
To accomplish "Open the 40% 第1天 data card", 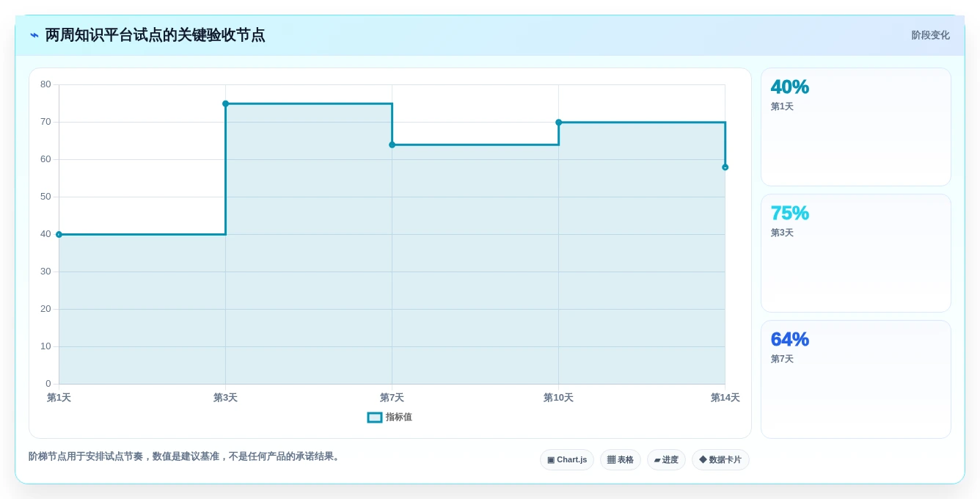I will (856, 127).
